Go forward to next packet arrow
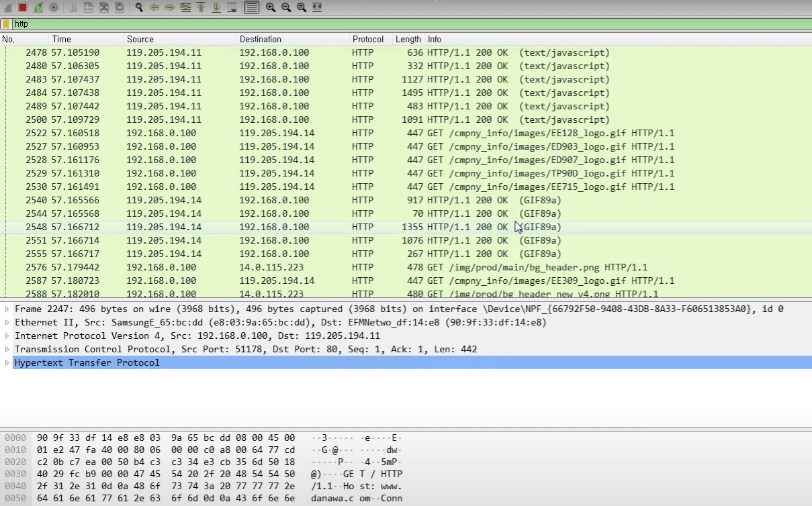 pos(170,7)
